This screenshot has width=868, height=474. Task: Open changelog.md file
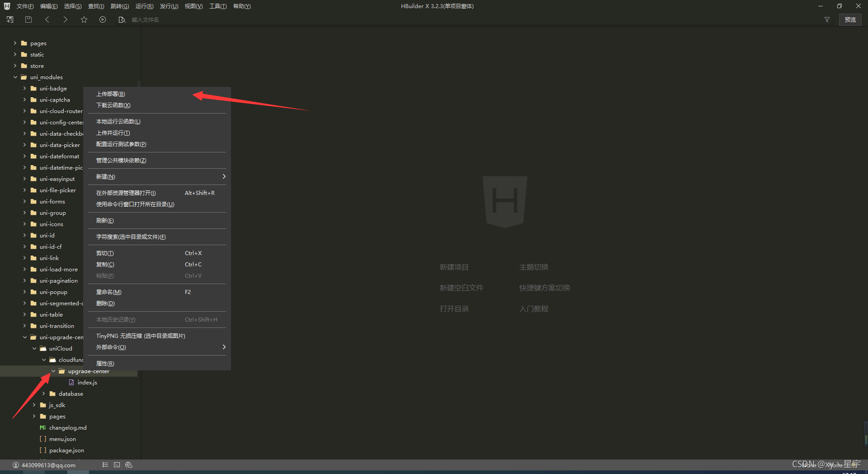[x=68, y=427]
